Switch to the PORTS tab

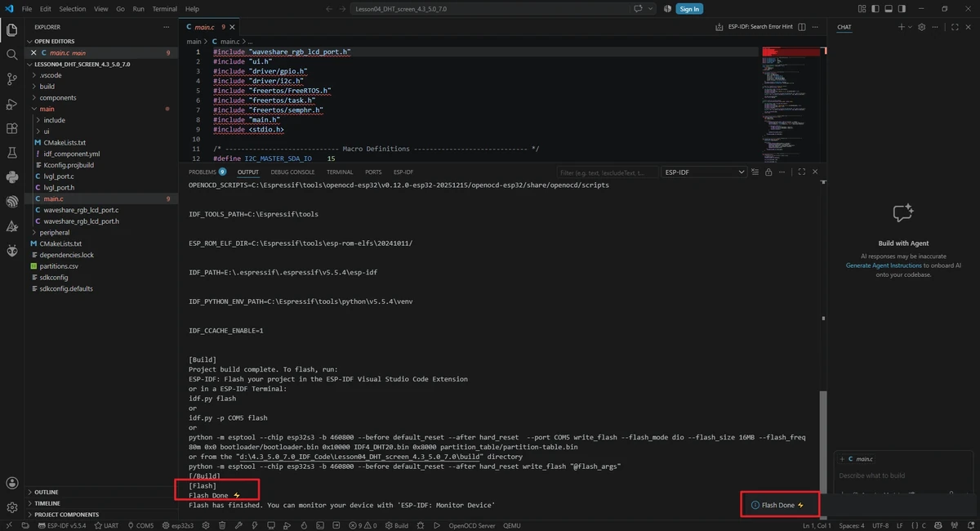click(x=373, y=172)
